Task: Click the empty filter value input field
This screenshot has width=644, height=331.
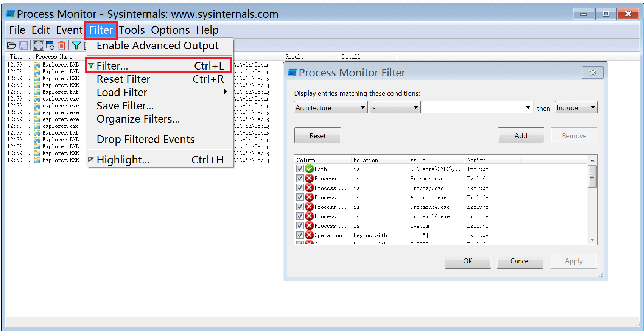Action: coord(473,108)
